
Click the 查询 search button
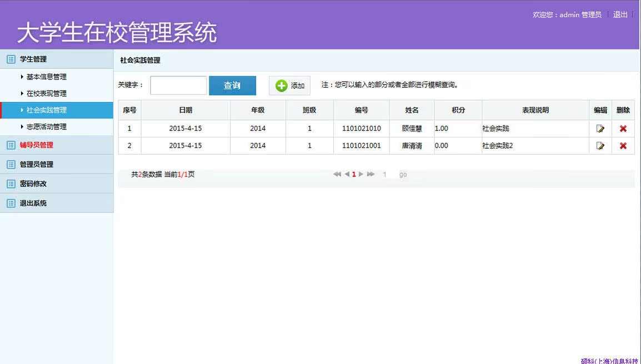232,86
